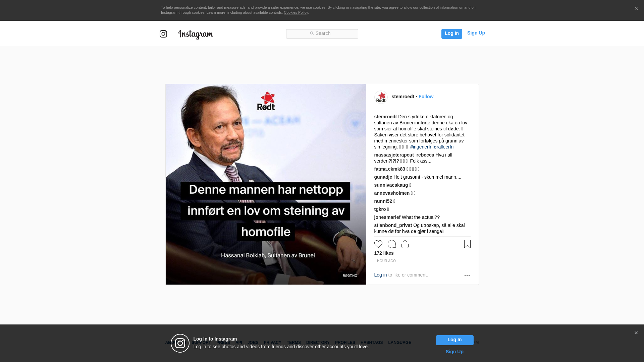644x362 pixels.
Task: Click the share post icon
Action: click(405, 244)
